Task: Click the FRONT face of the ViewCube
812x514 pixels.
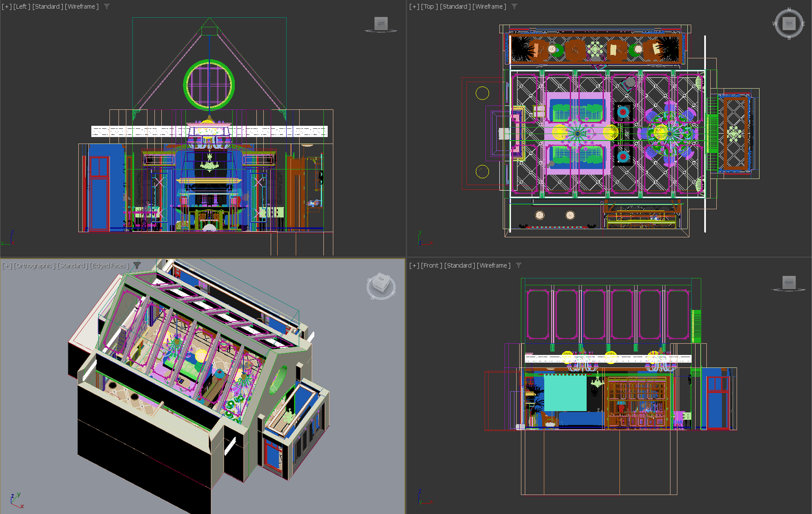Action: 789,282
